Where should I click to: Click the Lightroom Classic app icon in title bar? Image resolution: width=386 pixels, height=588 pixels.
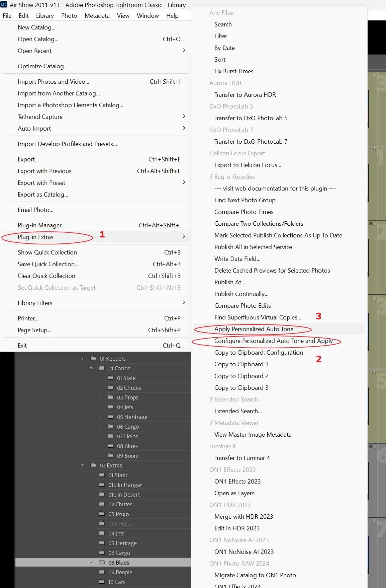(x=4, y=5)
